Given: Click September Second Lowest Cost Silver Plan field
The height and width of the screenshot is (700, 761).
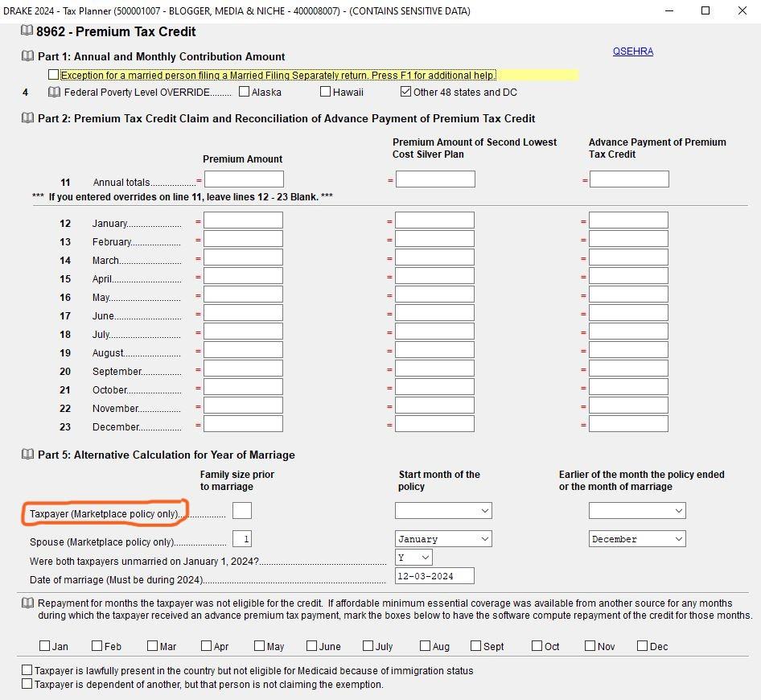Looking at the screenshot, I should point(434,368).
